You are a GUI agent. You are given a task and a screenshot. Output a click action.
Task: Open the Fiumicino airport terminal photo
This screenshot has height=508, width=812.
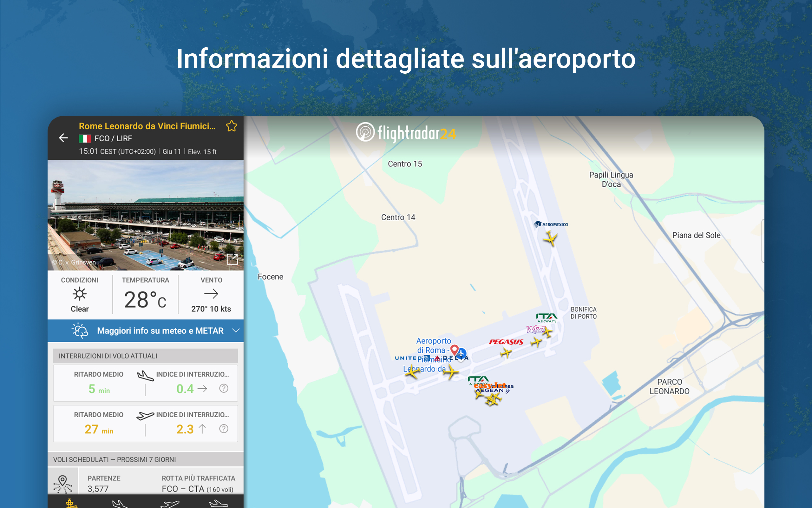[145, 215]
